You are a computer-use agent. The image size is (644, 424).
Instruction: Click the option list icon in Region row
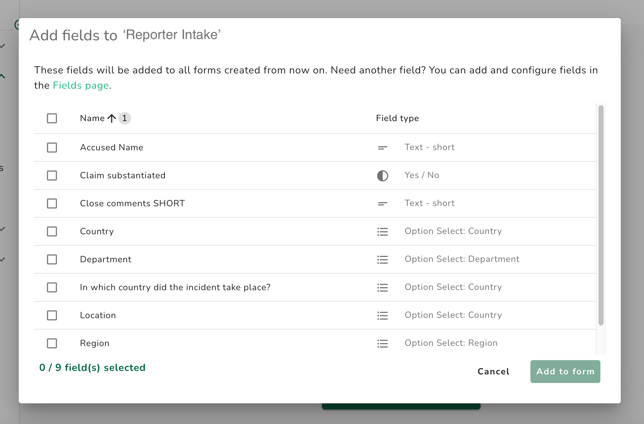pyautogui.click(x=382, y=344)
